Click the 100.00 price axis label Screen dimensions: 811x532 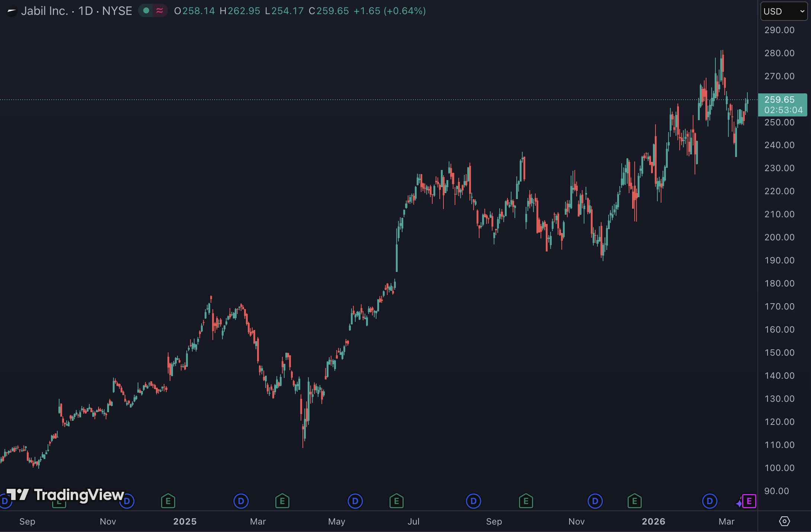pyautogui.click(x=779, y=468)
